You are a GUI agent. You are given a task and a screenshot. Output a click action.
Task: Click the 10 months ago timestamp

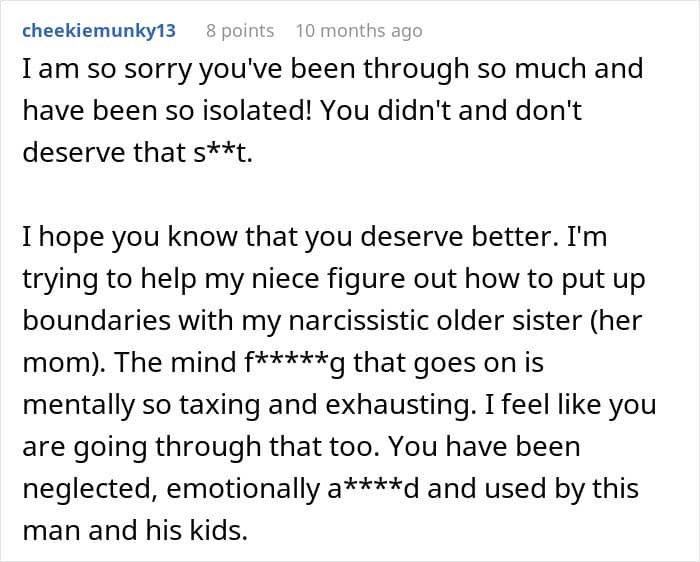pyautogui.click(x=359, y=31)
